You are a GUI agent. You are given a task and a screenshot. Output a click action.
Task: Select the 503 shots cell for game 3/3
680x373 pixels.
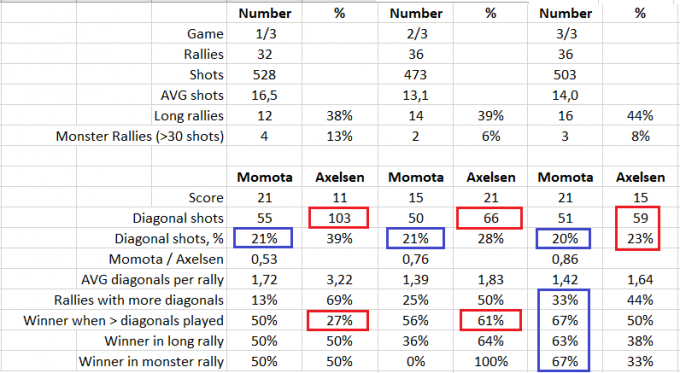pos(565,75)
